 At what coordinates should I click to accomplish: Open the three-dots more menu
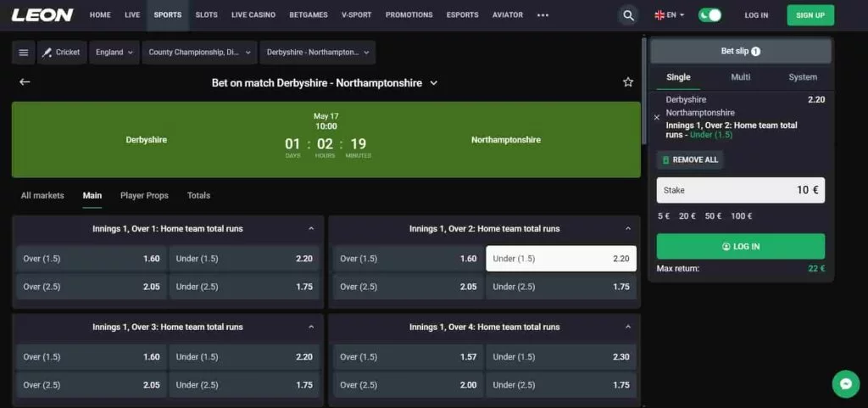542,15
